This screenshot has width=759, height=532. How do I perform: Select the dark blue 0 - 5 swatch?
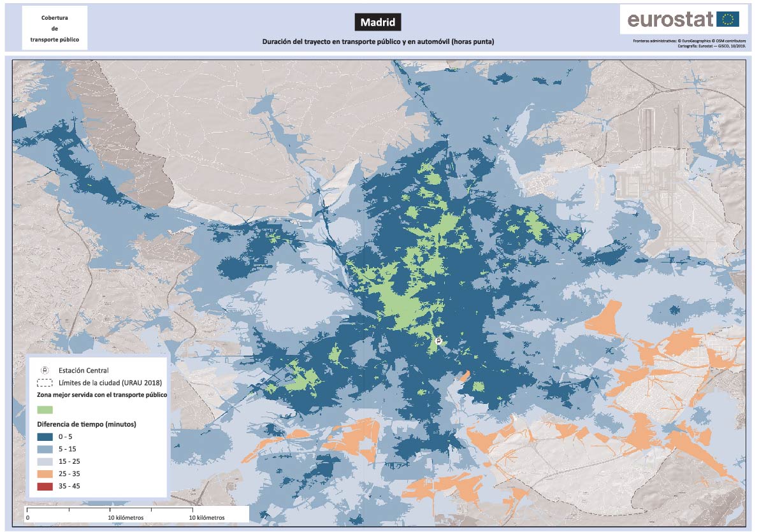point(45,436)
